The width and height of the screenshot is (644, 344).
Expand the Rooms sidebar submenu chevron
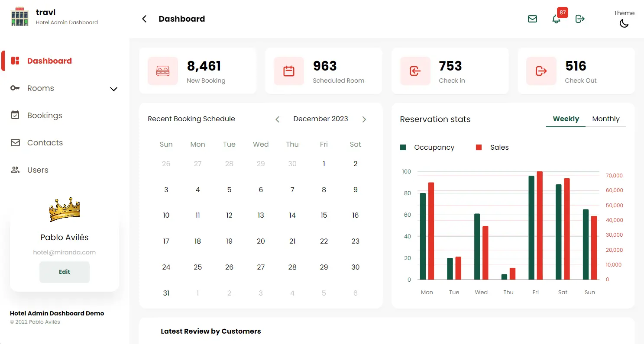tap(113, 89)
